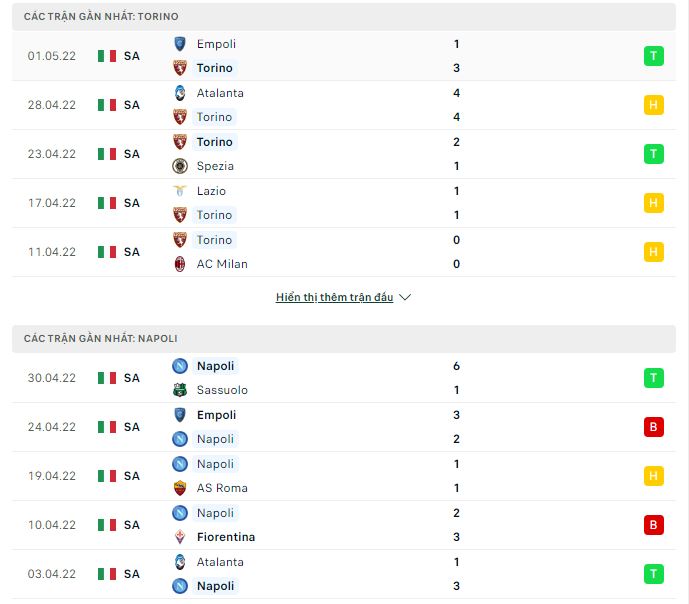
Task: Click the Empoli crest in the 01.05.22 match
Action: (x=180, y=44)
